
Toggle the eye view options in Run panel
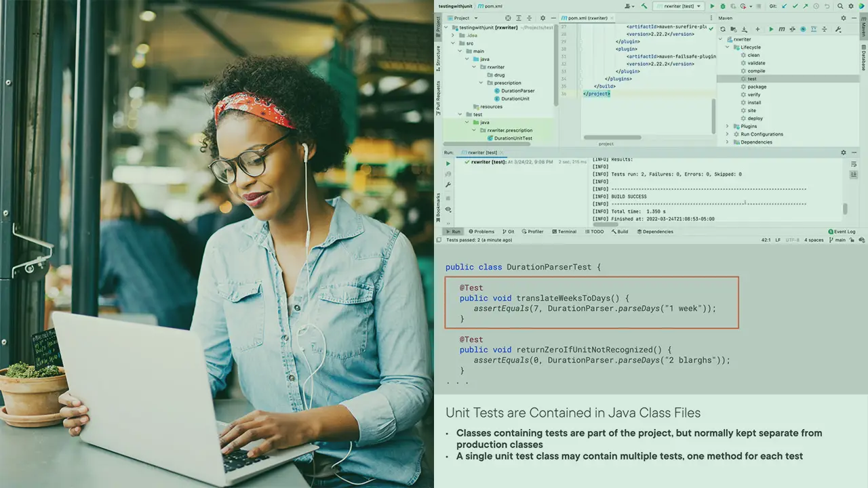coord(448,209)
